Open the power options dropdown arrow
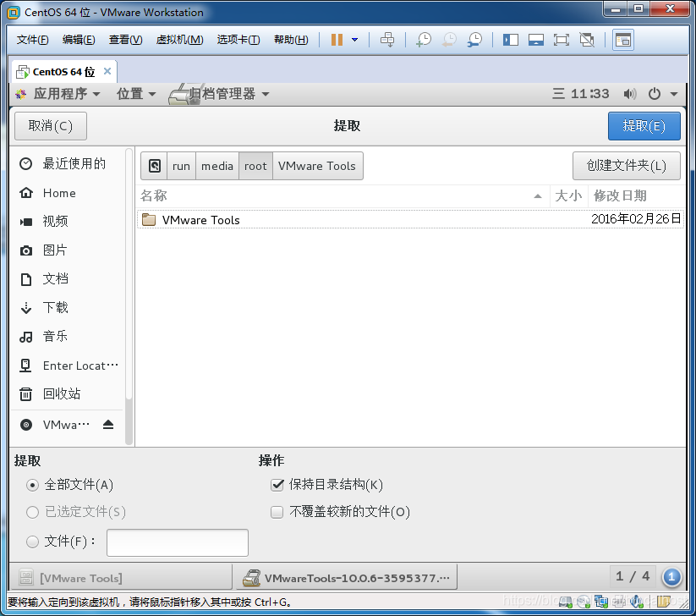 tap(354, 40)
